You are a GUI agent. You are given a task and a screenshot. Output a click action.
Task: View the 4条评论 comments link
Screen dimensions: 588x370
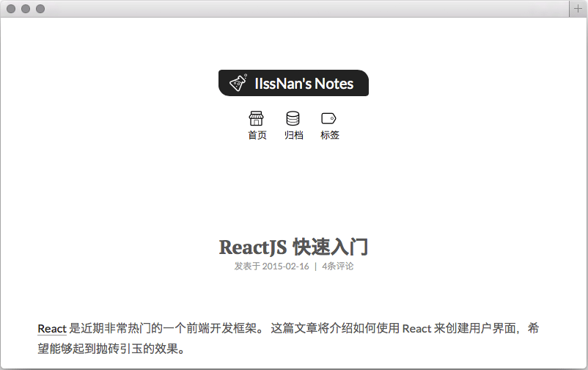coord(337,266)
